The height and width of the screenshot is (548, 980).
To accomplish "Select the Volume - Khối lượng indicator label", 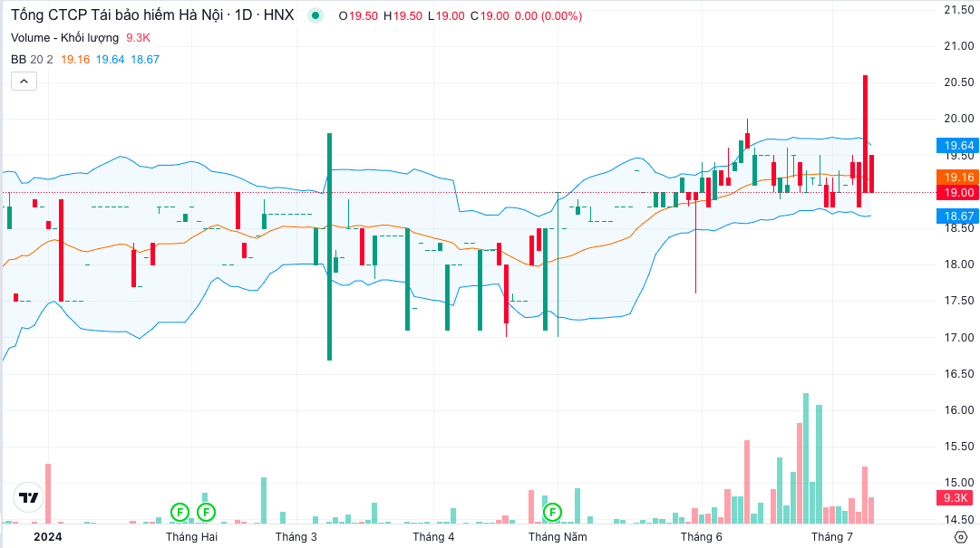I will pos(65,37).
